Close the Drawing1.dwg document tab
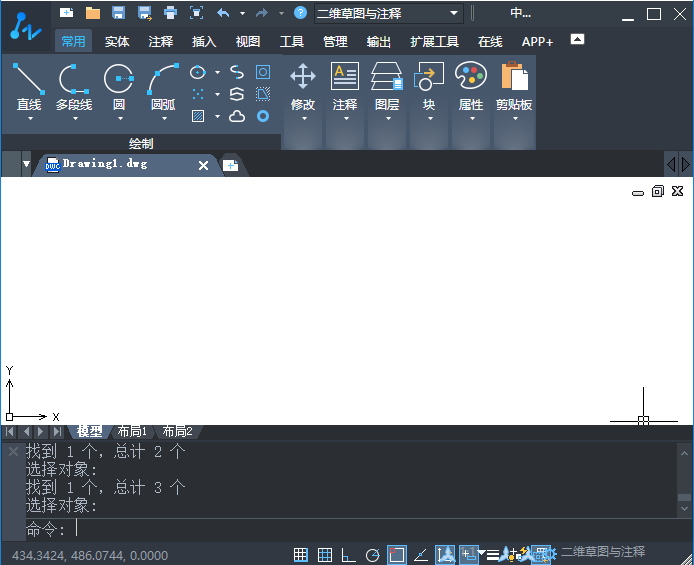Viewport: 694px width, 565px height. 203,165
